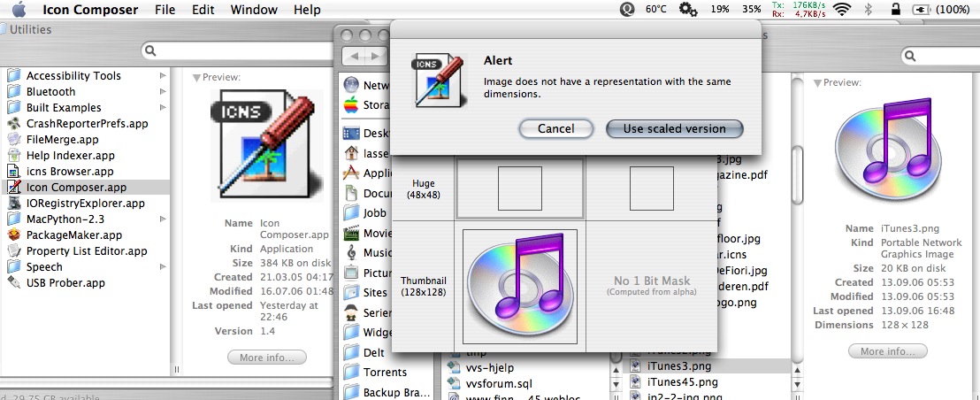Expand the MacPython-2.3 folder arrow
980x400 pixels.
163,219
